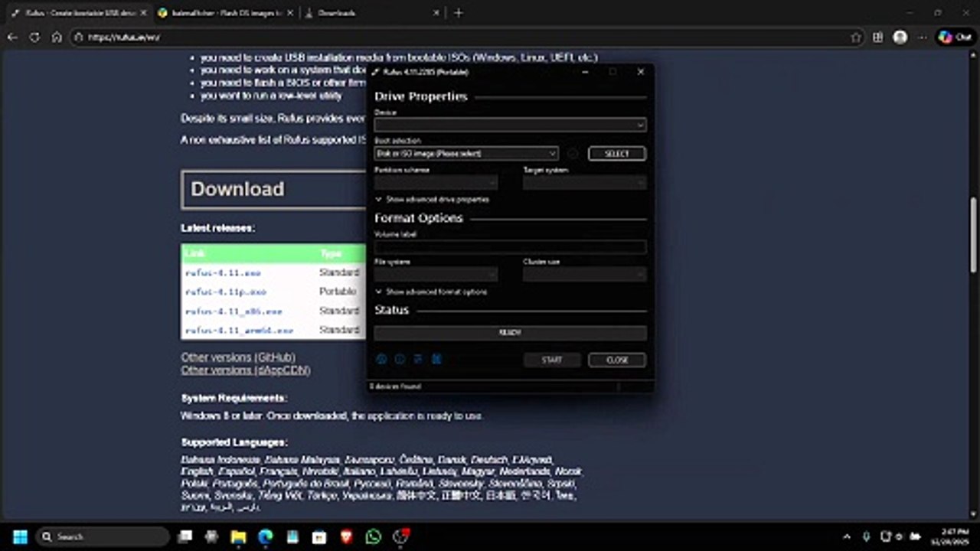
Task: Click the CLOSE button in Rufus
Action: (x=617, y=360)
